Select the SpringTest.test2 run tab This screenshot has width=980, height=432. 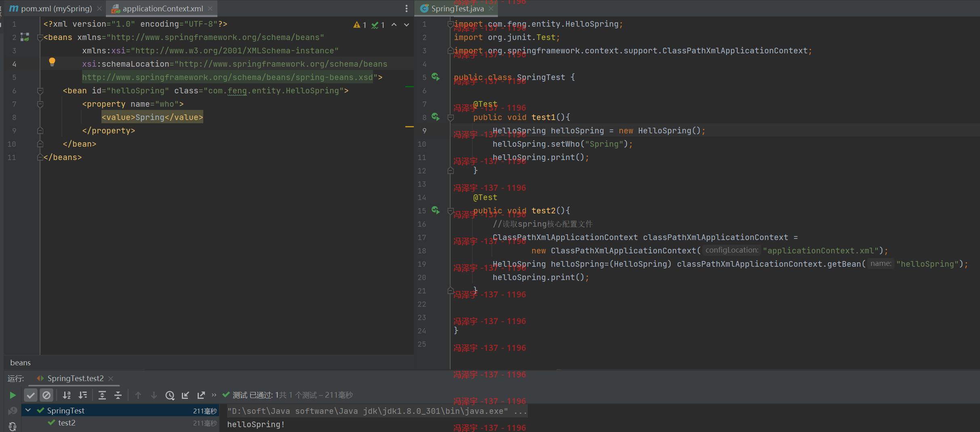[75, 378]
